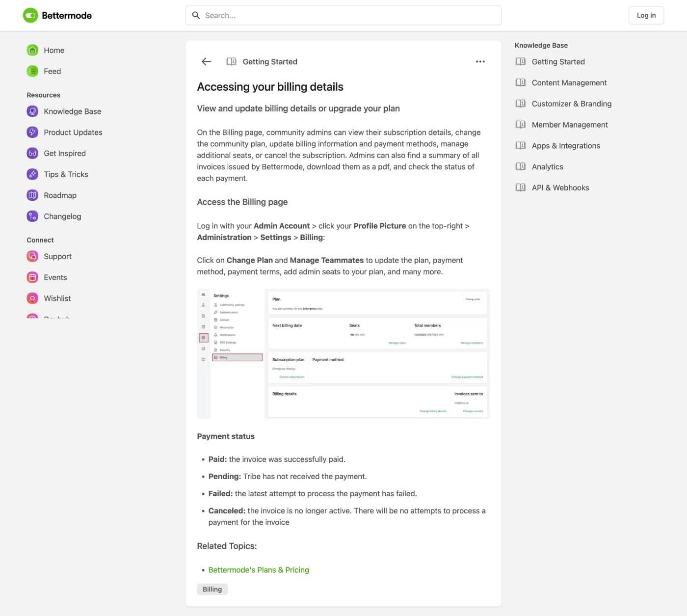Click the Log in button
The image size is (687, 616).
click(646, 15)
